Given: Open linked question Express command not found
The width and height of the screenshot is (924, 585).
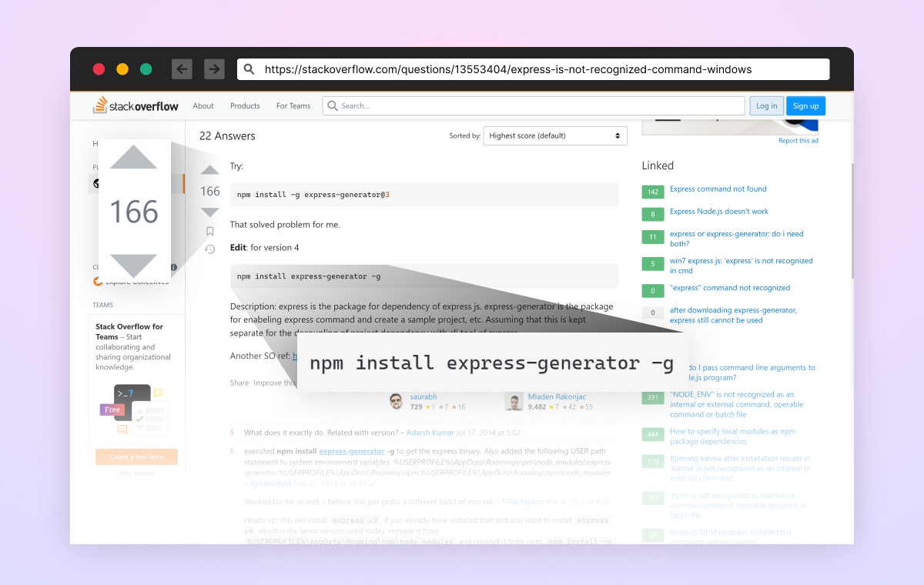Looking at the screenshot, I should point(718,189).
